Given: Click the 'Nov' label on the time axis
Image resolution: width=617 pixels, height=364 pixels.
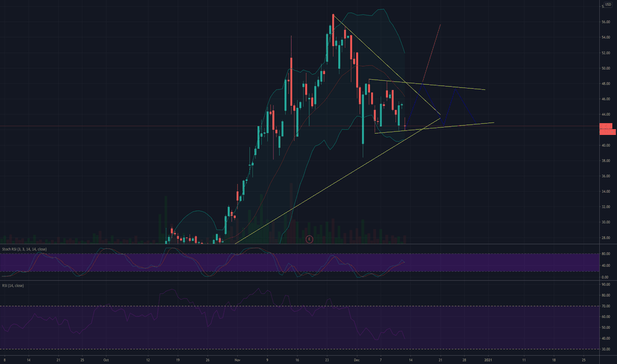Looking at the screenshot, I should 237,360.
